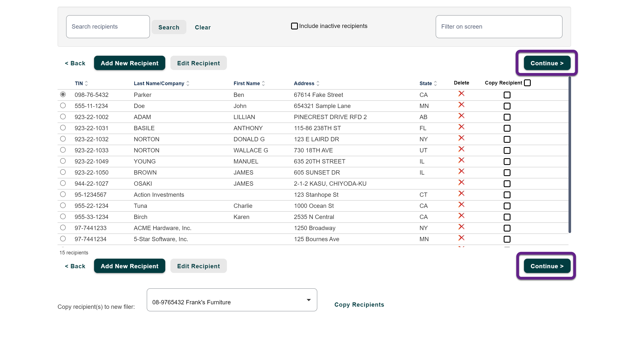Screen dimensions: 644x347
Task: Check the Copy Recipient header select-all box
Action: (x=527, y=83)
